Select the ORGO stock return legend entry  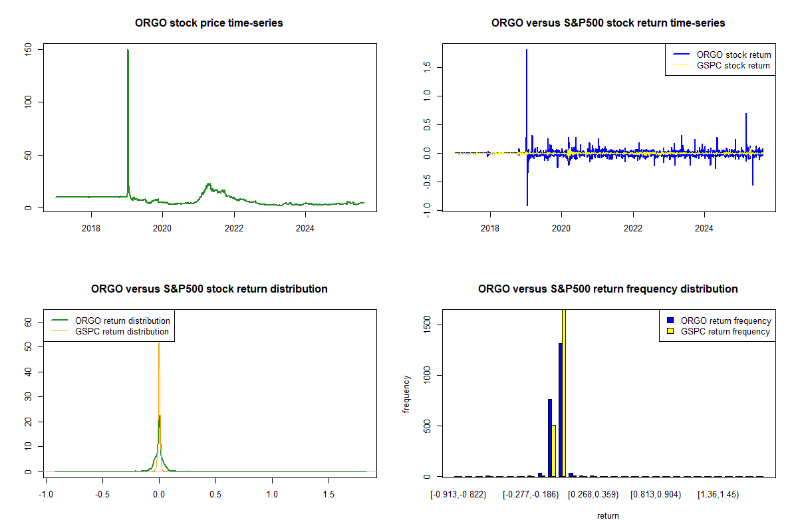(x=733, y=55)
